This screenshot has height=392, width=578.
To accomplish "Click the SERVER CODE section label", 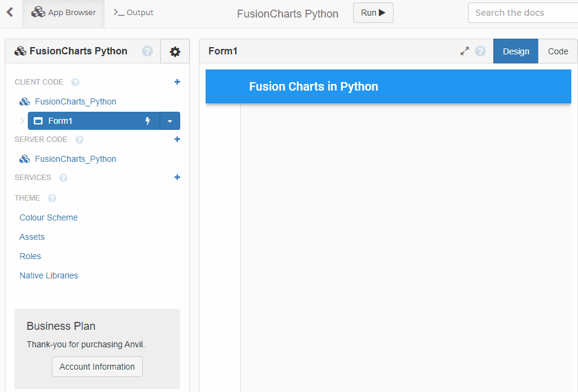I will 41,140.
